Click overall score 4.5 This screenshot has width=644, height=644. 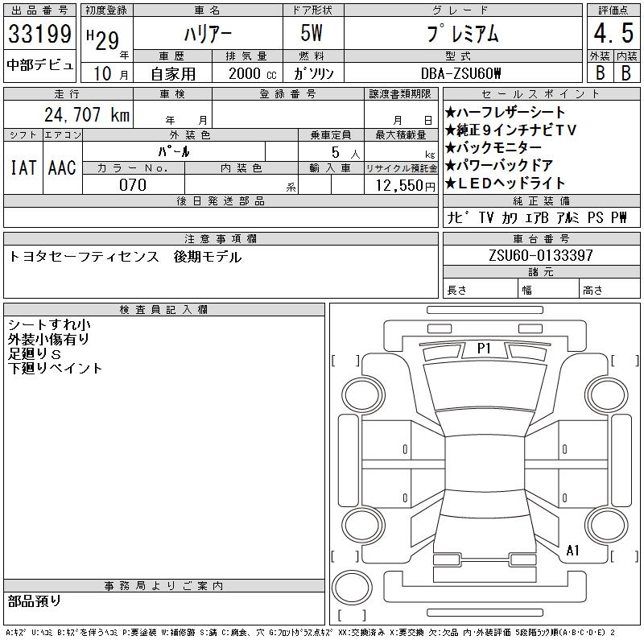pyautogui.click(x=613, y=33)
